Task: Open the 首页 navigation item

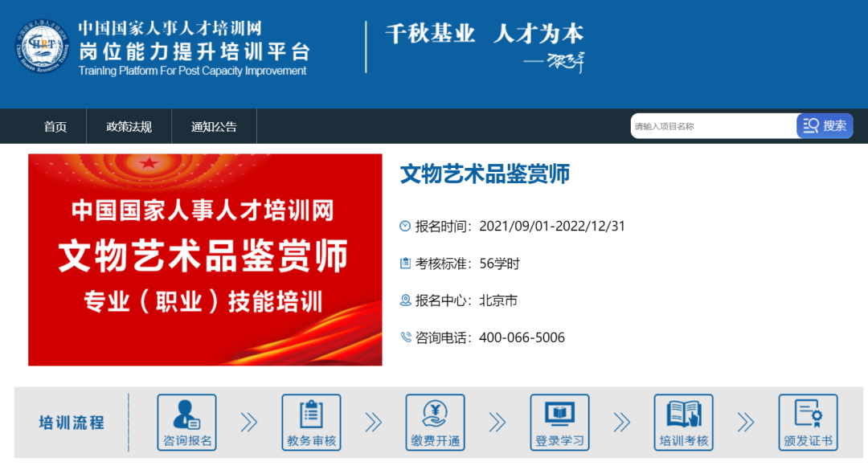Action: coord(55,127)
